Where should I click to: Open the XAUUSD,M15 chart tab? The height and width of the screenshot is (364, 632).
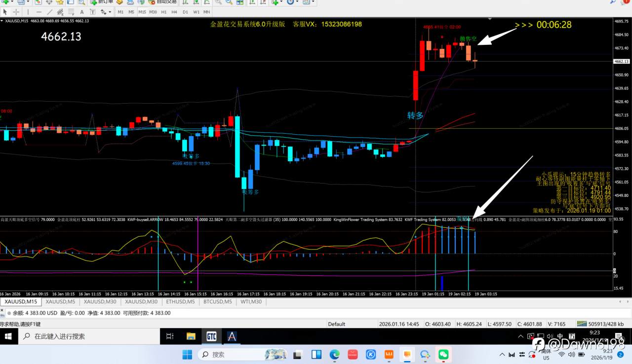tap(20, 301)
